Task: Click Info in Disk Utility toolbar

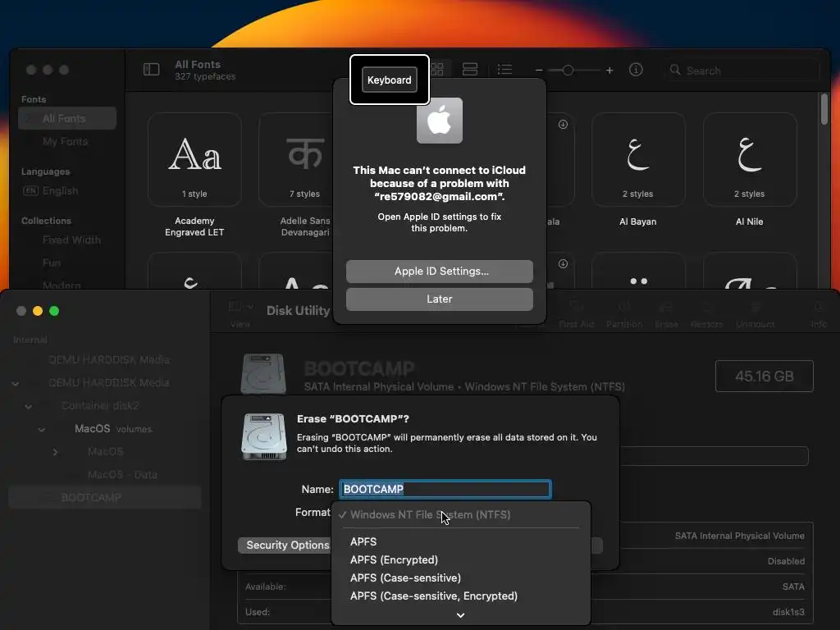Action: [x=819, y=314]
